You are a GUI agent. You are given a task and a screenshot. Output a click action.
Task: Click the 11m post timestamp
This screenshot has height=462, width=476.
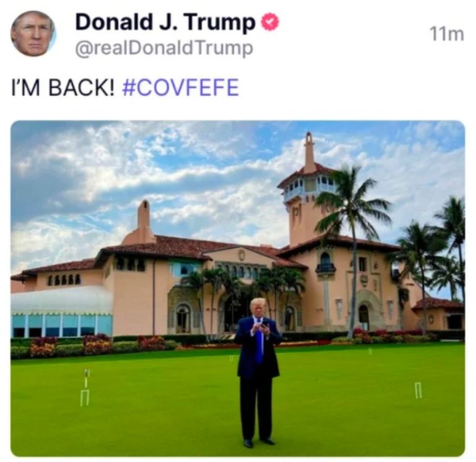point(446,34)
